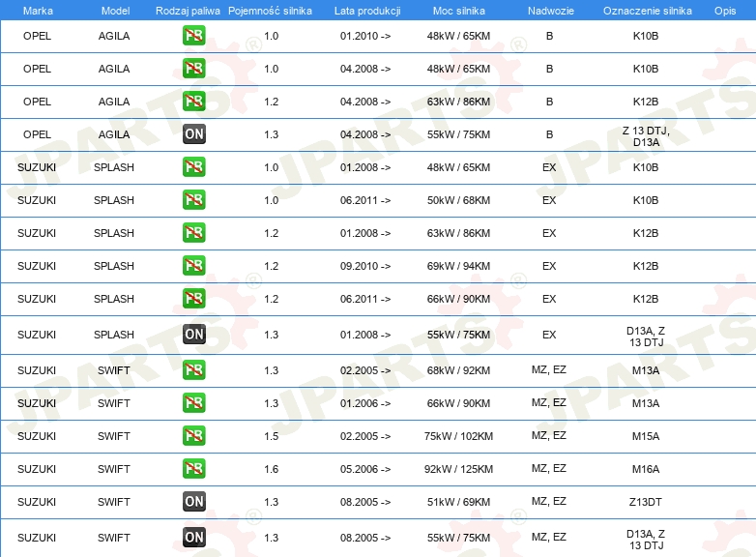Click the petrol icon in the Splash 50kW / 68KM row
Viewport: 756px width, 557px height.
coord(193,199)
